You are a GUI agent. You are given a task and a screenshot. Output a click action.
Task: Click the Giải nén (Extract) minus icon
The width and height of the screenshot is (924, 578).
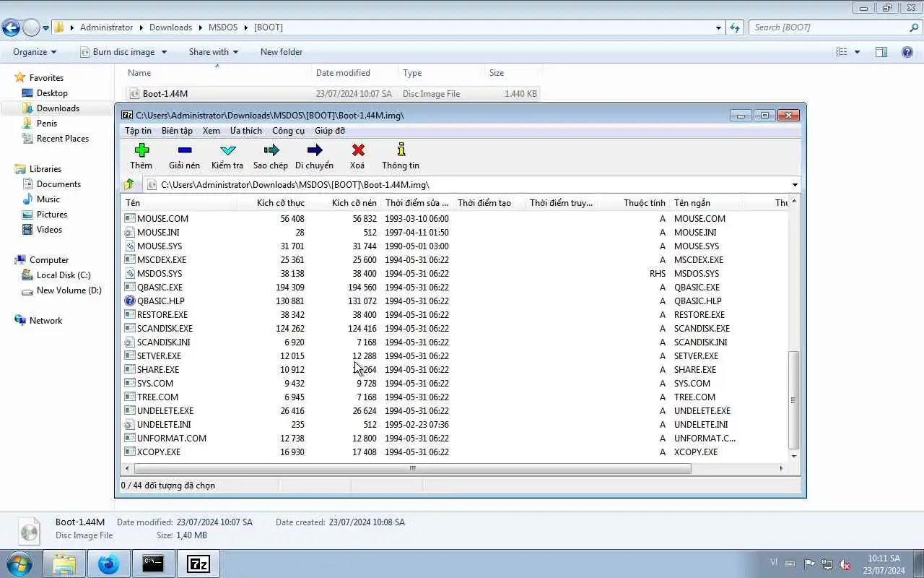coord(184,150)
